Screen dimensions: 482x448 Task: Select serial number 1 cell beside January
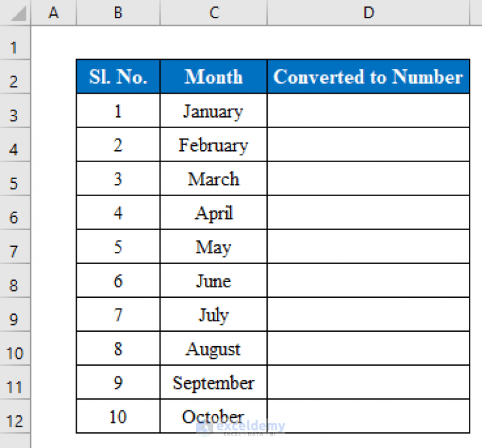(x=118, y=111)
